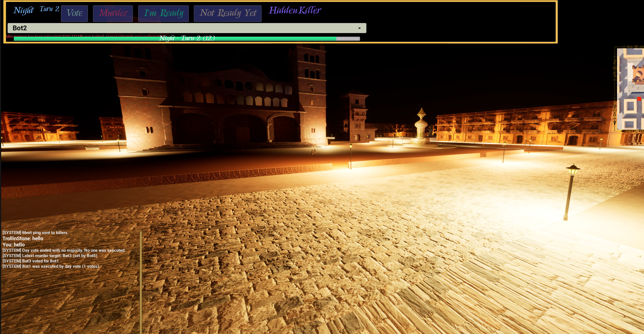The height and width of the screenshot is (334, 644).
Task: Click the HiddenKiller game title logo
Action: coord(295,11)
